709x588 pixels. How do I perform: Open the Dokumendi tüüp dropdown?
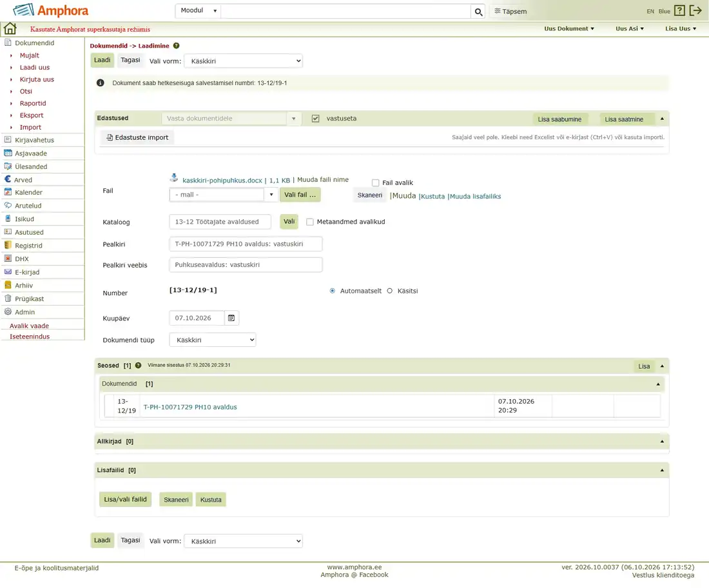coord(213,340)
